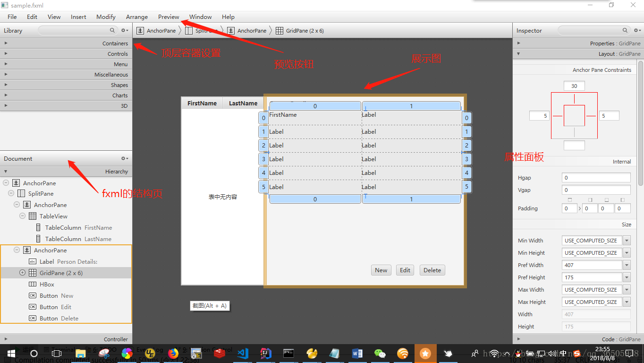Open the Min Width dropdown arrow
Screen dimensions: 644x363
[x=627, y=241]
